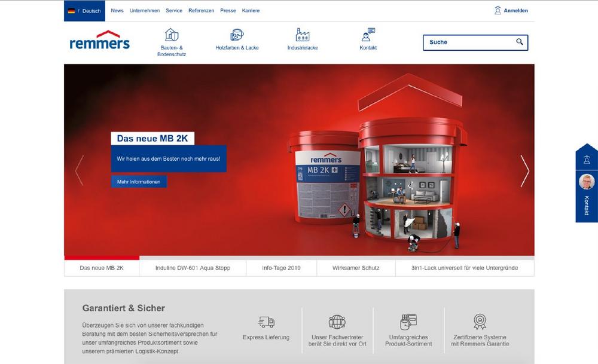Viewport: 598px width, 364px height.
Task: Open the Presse menu item
Action: pos(228,11)
